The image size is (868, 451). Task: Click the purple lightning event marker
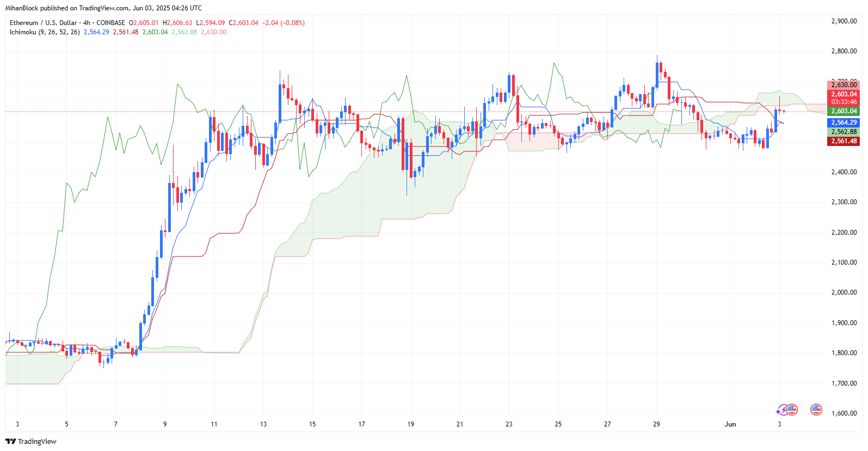pos(782,410)
